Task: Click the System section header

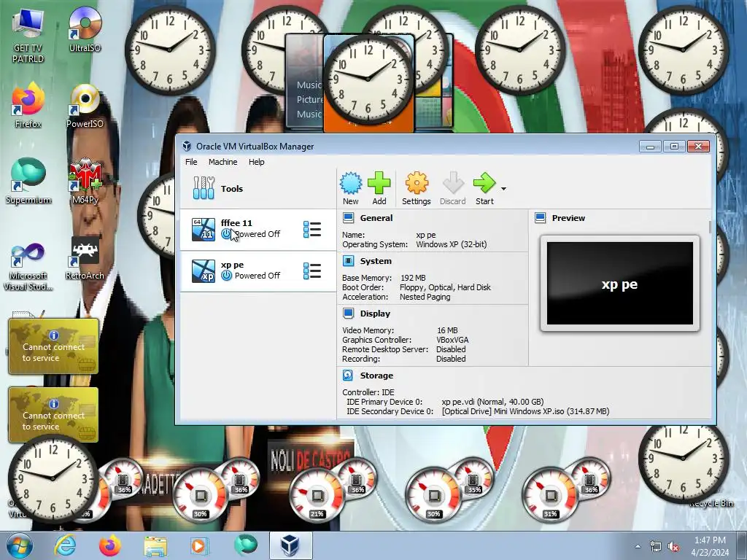Action: pyautogui.click(x=376, y=261)
